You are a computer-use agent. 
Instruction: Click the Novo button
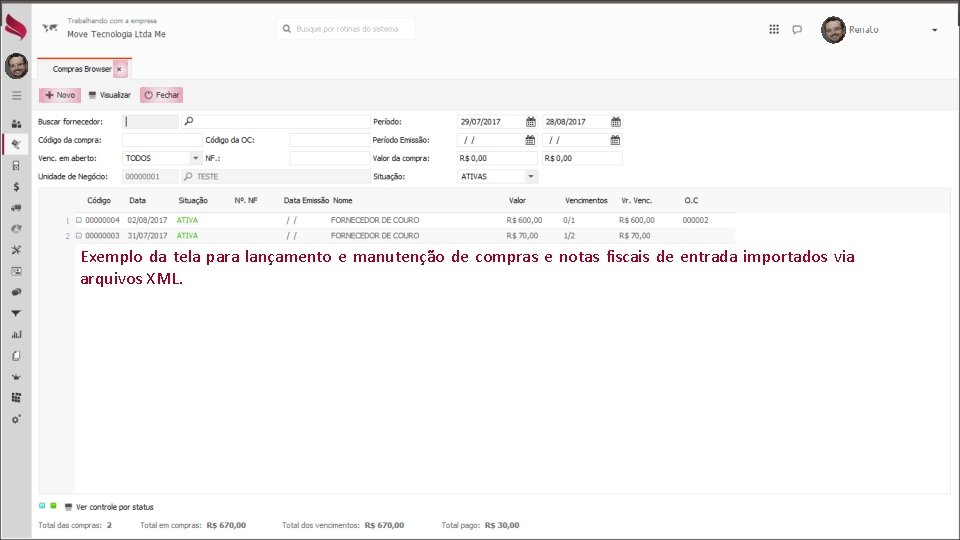60,95
